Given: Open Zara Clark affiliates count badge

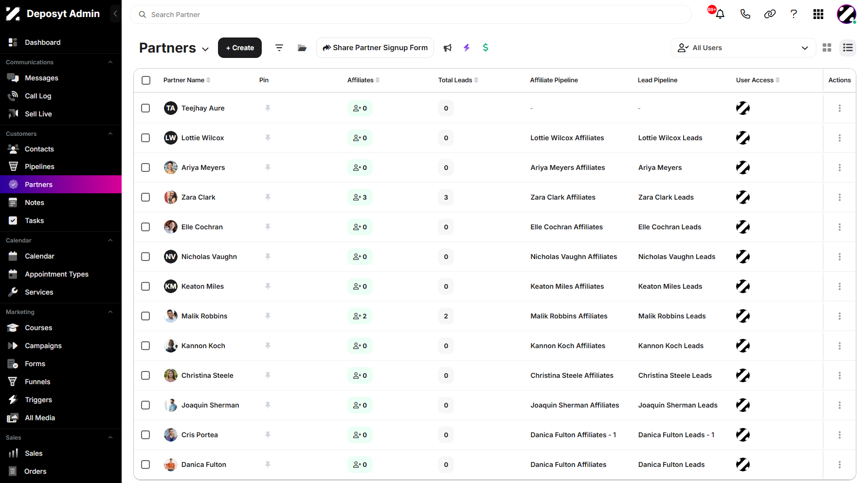Looking at the screenshot, I should 360,197.
